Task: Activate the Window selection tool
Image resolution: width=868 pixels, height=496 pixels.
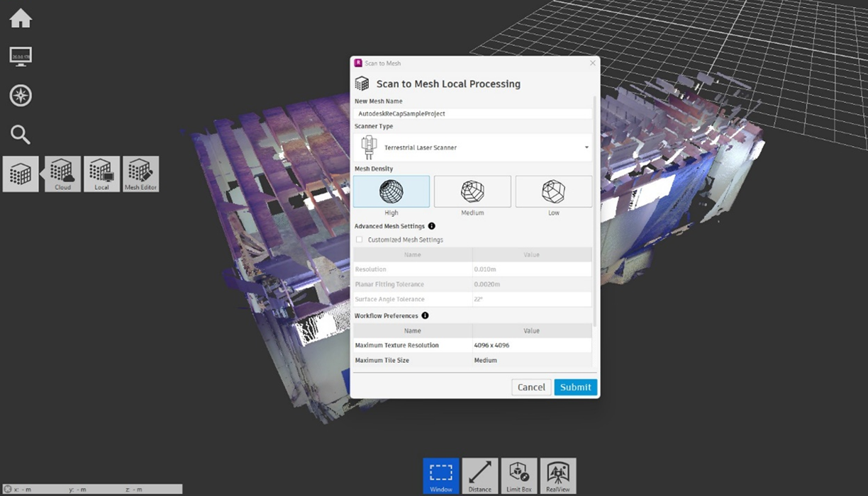Action: pyautogui.click(x=441, y=476)
